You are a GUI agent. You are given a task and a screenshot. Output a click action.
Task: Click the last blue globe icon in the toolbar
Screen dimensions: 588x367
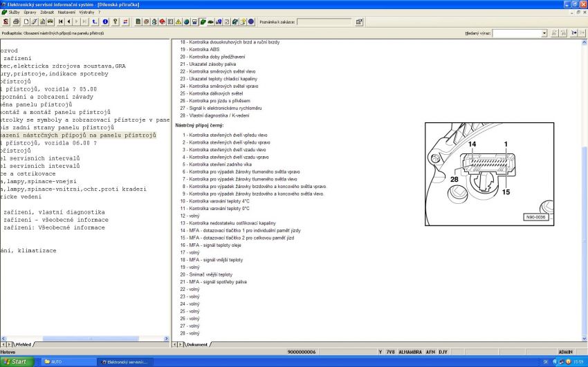tap(250, 21)
